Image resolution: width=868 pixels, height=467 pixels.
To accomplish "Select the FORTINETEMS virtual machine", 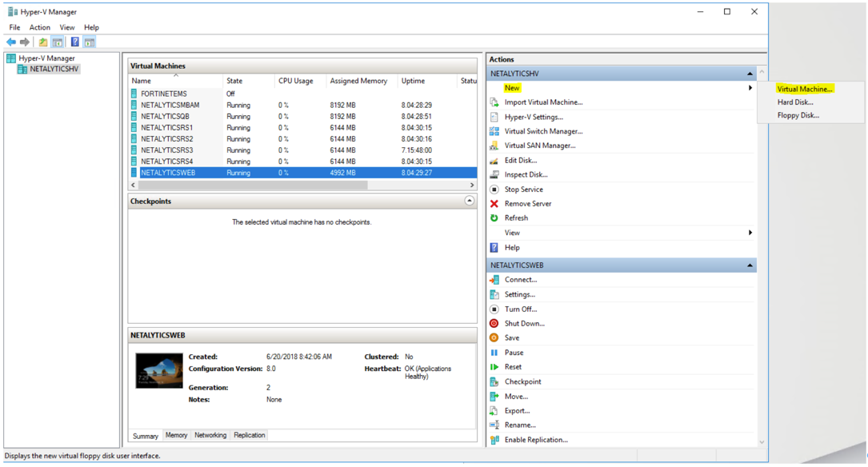I will 163,94.
